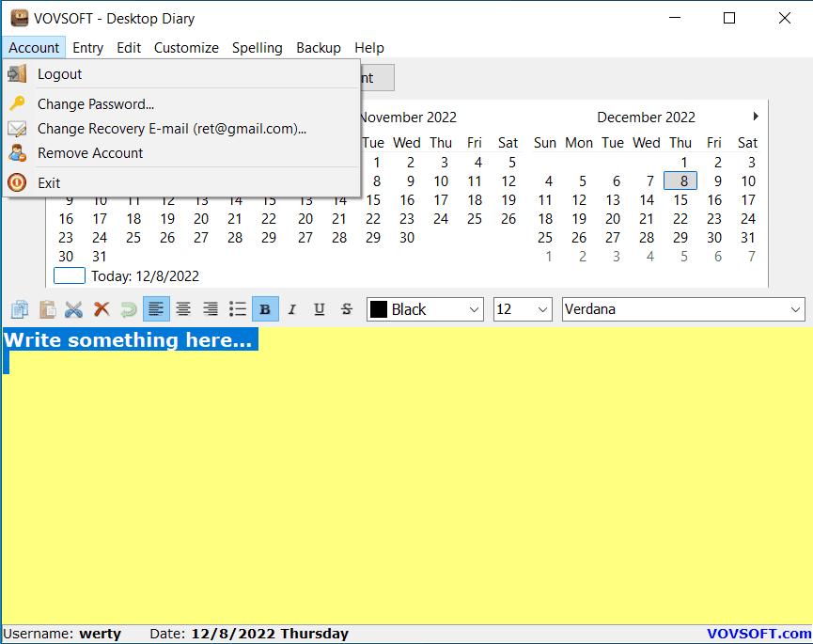813x644 pixels.
Task: Click the December 2022 month title
Action: click(x=646, y=118)
